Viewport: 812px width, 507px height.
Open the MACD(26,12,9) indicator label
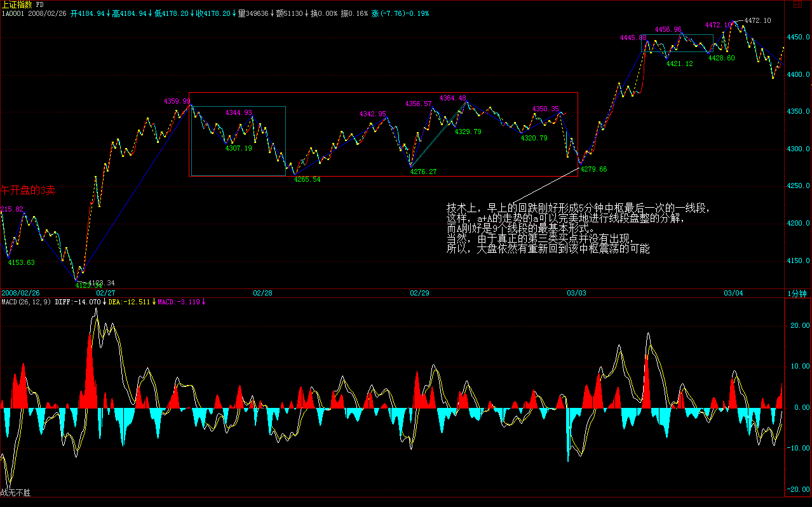coord(26,302)
